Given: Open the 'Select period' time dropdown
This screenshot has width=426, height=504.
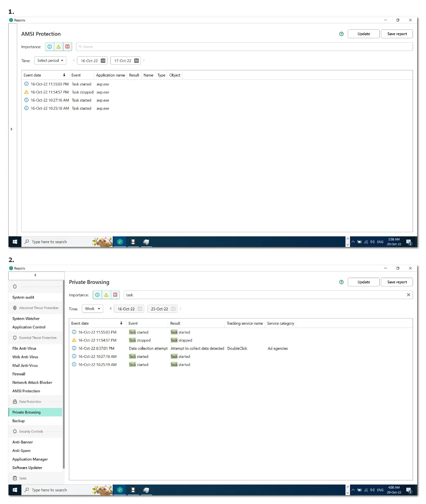Looking at the screenshot, I should point(50,60).
